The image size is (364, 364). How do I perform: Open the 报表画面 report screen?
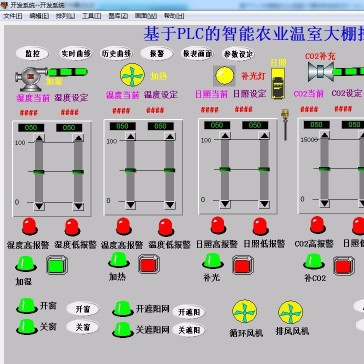pos(197,53)
